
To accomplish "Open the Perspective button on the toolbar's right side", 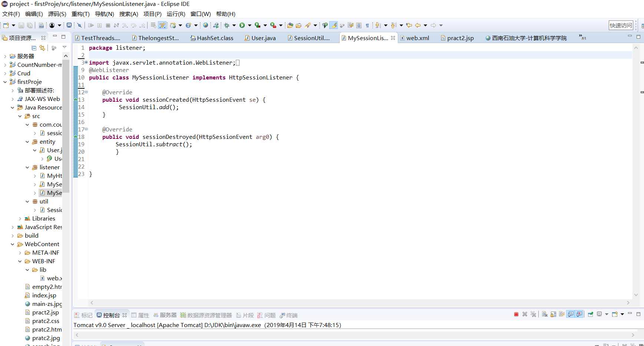I will pos(642,25).
